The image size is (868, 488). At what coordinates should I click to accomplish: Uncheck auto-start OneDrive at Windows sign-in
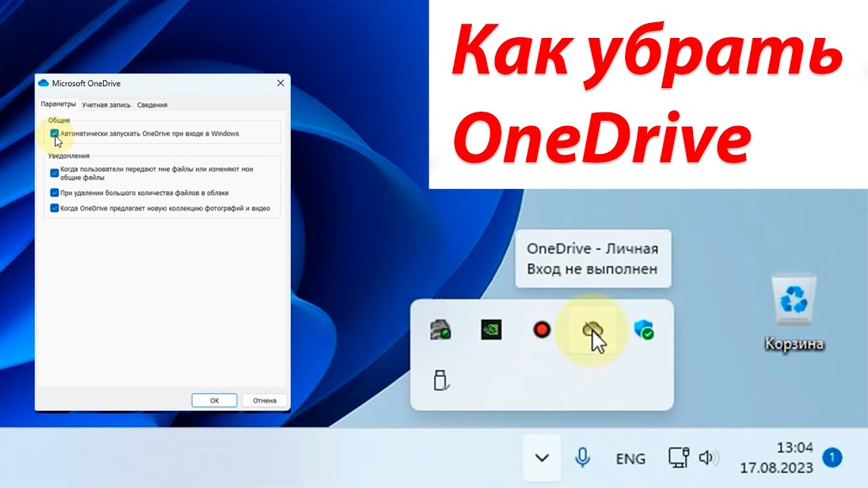54,134
